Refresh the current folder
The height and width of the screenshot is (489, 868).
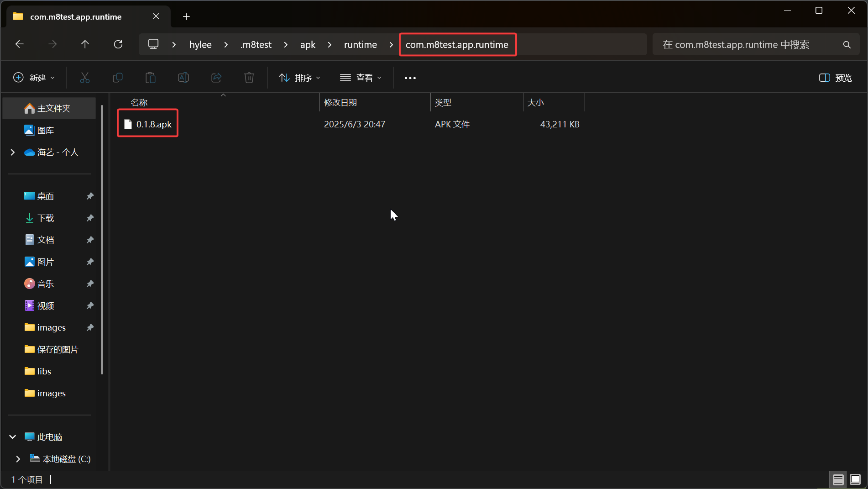click(118, 44)
